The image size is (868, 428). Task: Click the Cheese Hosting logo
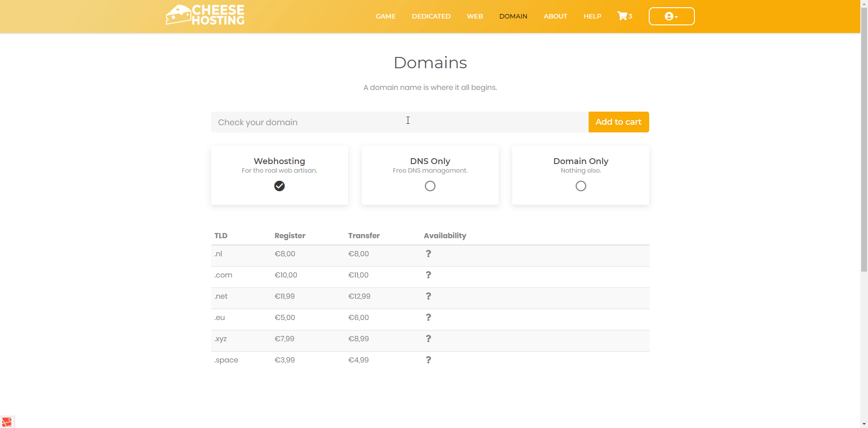tap(205, 15)
